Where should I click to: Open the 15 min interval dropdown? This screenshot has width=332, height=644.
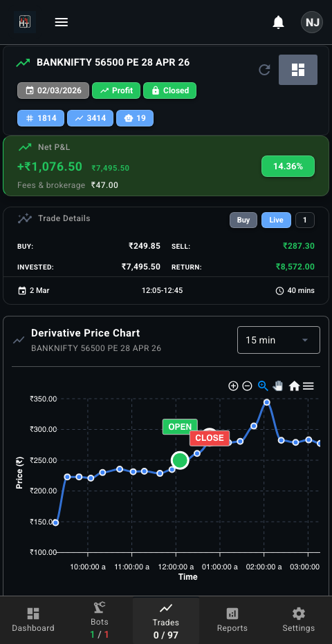coord(279,340)
